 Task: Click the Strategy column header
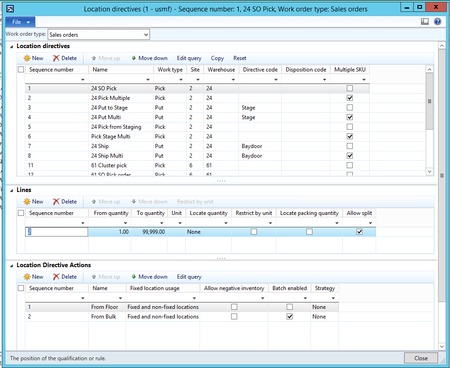(324, 288)
